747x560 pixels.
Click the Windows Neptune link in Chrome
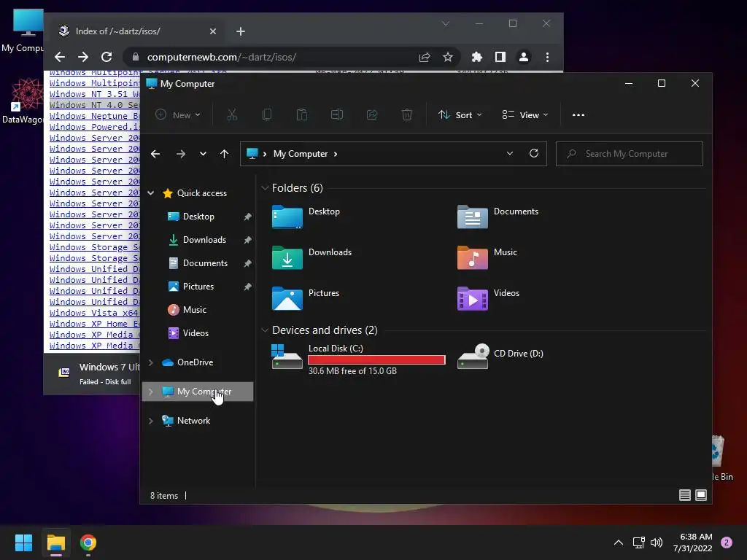click(x=94, y=116)
